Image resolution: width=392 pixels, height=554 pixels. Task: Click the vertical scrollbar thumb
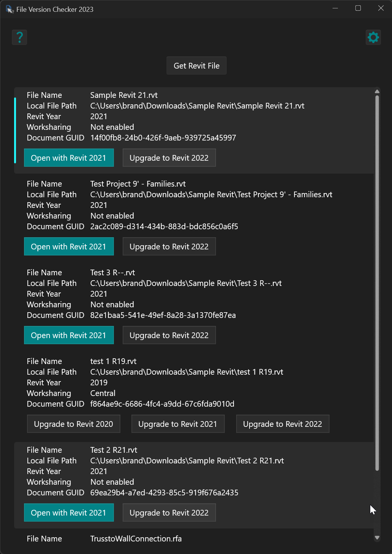point(377,282)
